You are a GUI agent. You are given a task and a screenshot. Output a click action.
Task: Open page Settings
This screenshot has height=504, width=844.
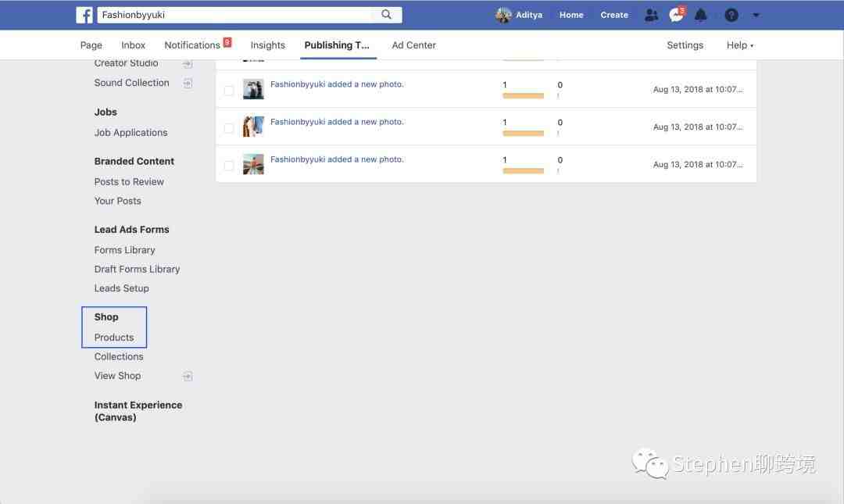685,45
